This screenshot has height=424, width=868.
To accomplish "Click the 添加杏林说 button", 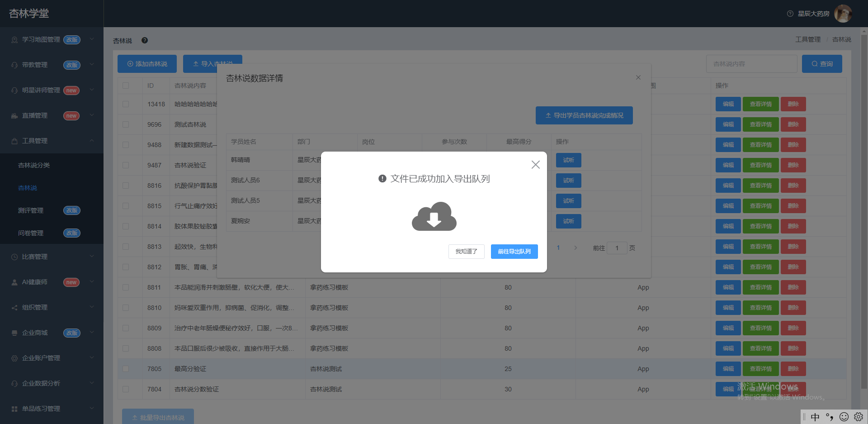I will pos(147,64).
